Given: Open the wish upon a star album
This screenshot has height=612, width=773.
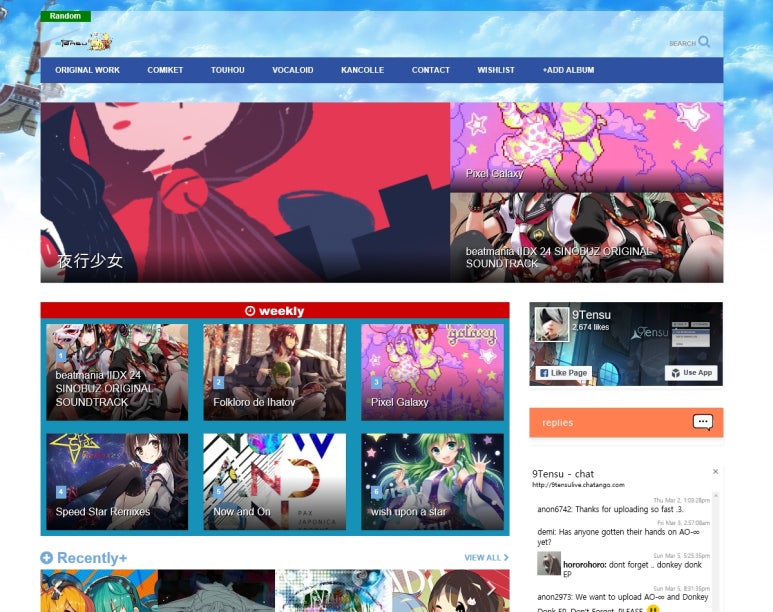Looking at the screenshot, I should pyautogui.click(x=432, y=482).
